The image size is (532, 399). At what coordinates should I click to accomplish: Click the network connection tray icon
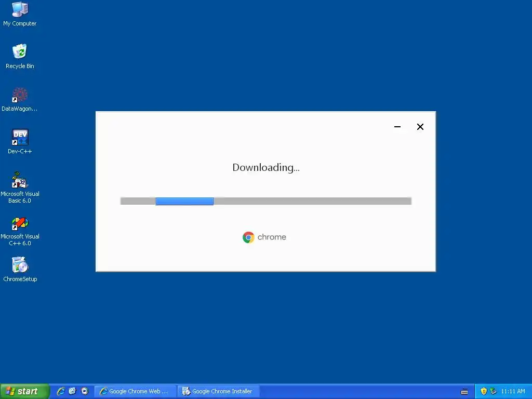point(494,391)
